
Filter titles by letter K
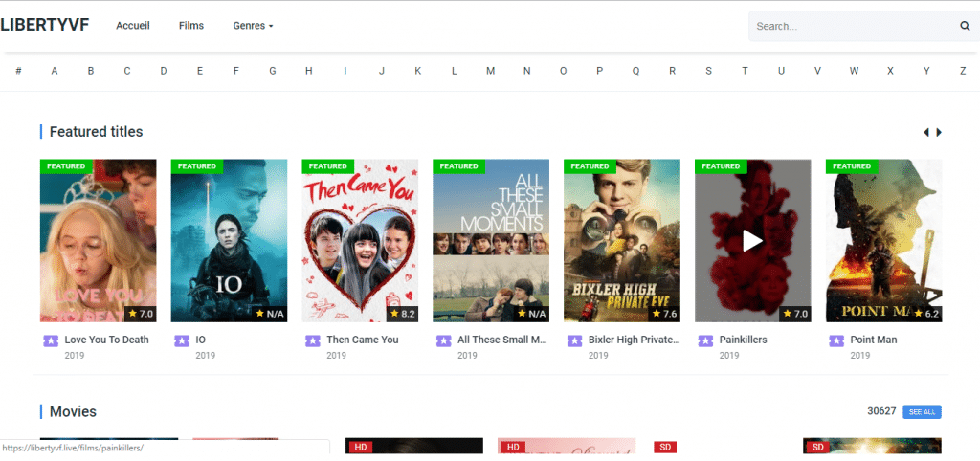(x=417, y=71)
